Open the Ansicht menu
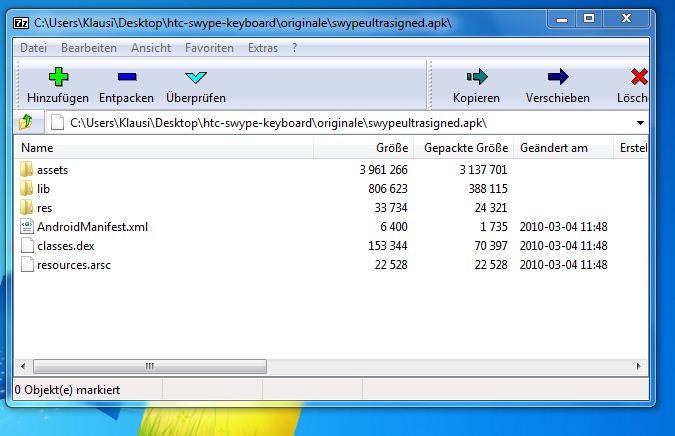The height and width of the screenshot is (436, 675). (x=151, y=48)
